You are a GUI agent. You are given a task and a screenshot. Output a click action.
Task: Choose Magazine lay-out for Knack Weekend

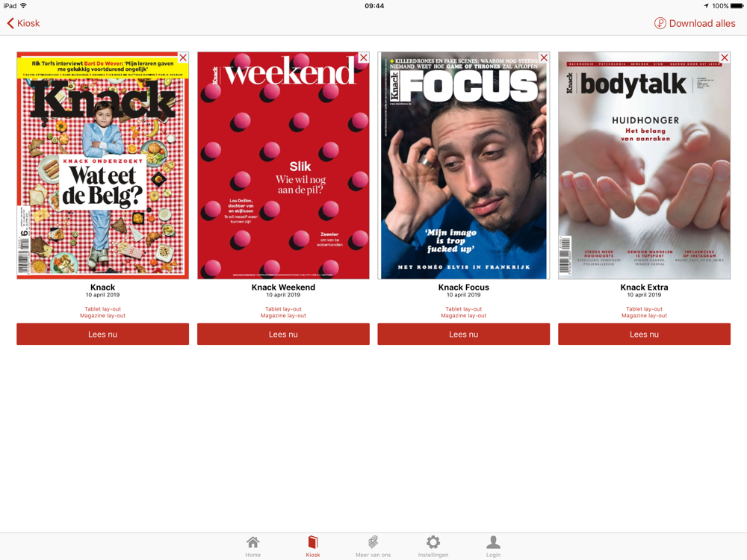[x=283, y=316]
